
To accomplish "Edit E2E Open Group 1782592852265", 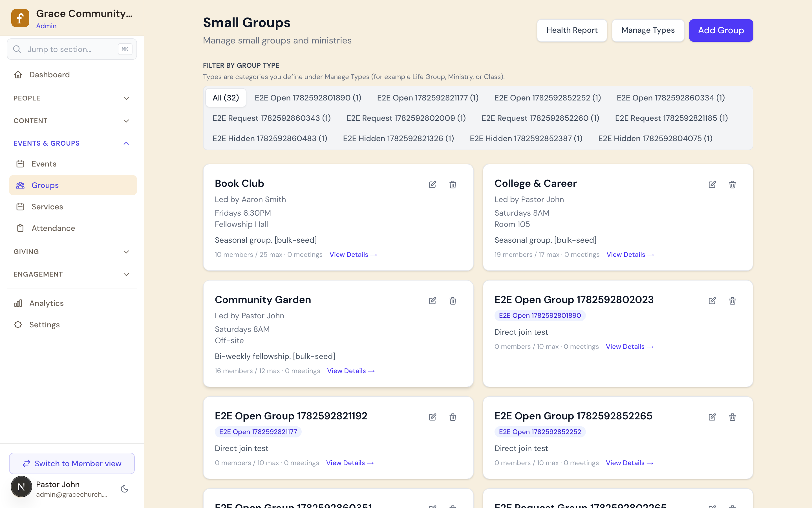I will [712, 417].
